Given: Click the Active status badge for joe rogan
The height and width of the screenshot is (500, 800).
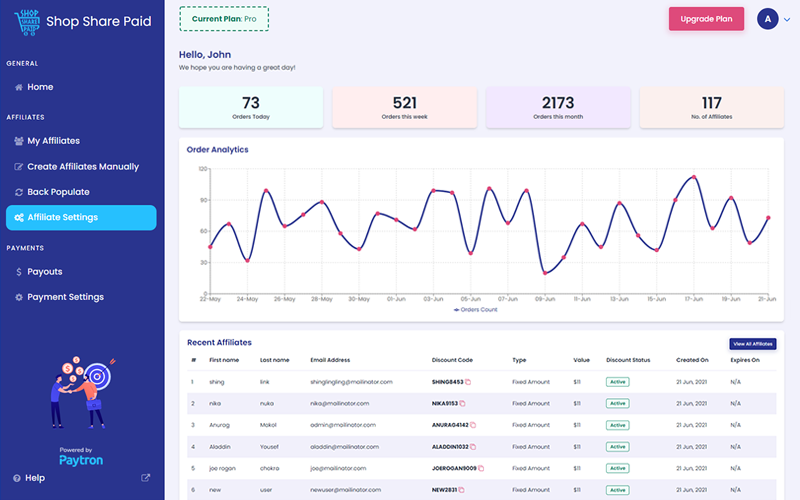Looking at the screenshot, I should [617, 468].
